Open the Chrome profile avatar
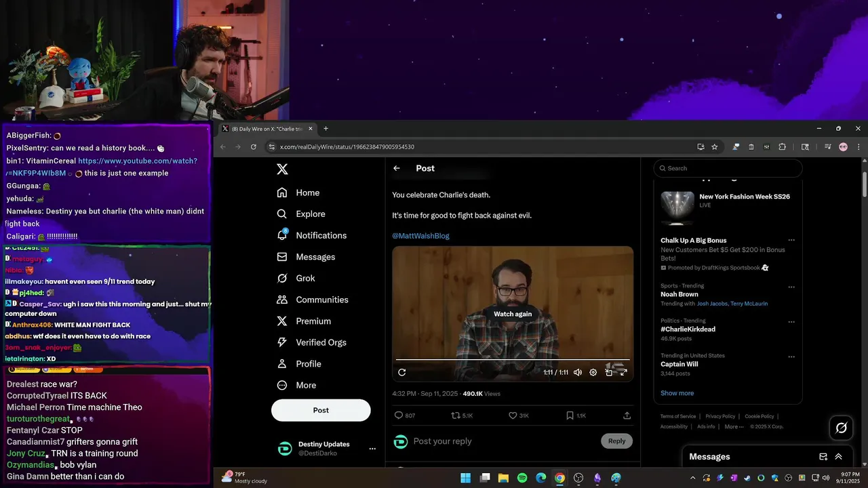 (x=843, y=147)
